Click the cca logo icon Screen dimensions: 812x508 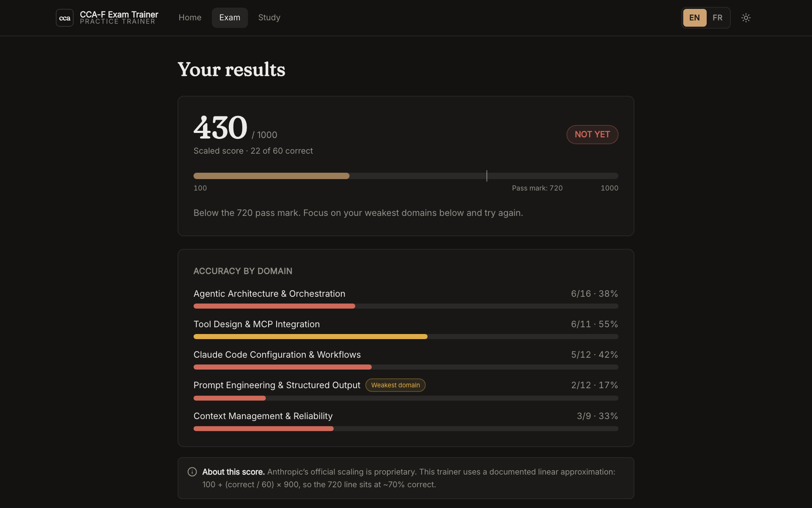[65, 18]
